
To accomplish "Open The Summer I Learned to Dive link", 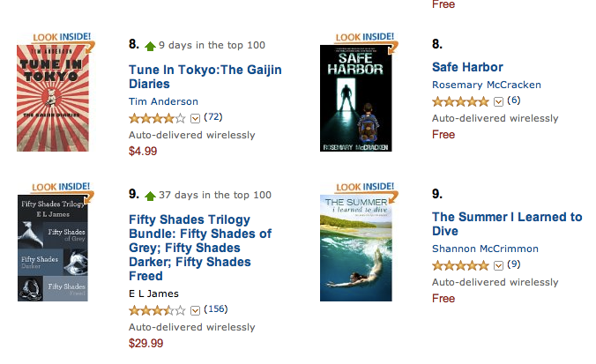I will point(507,224).
